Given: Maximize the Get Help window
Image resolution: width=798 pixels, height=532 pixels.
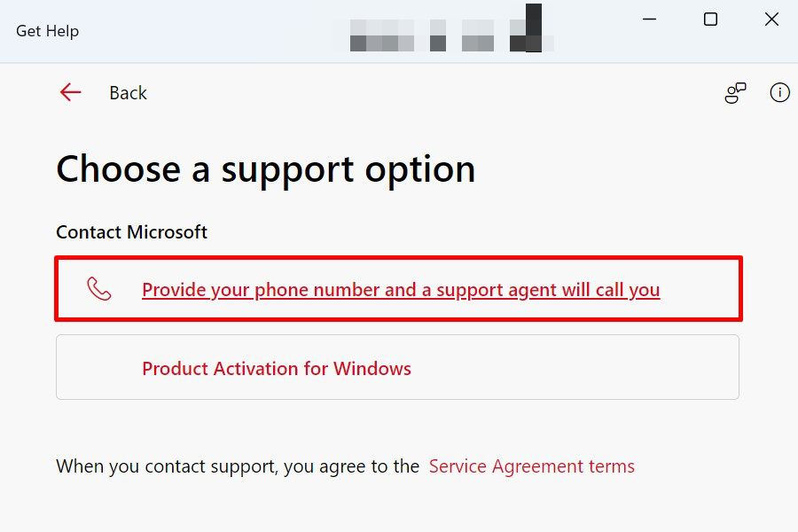Looking at the screenshot, I should (710, 19).
